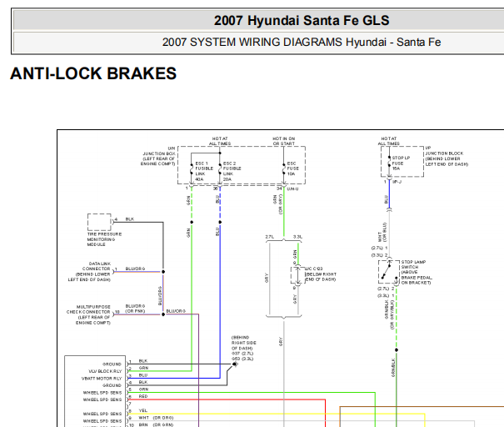Select the 'I/P-J' connector label
Image resolution: width=504 pixels, height=427 pixels.
(x=397, y=182)
